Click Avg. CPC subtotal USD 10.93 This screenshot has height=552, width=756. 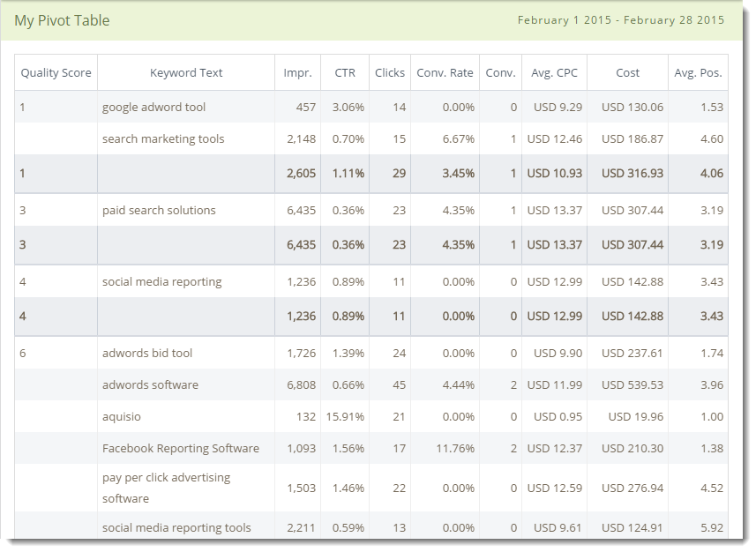555,173
